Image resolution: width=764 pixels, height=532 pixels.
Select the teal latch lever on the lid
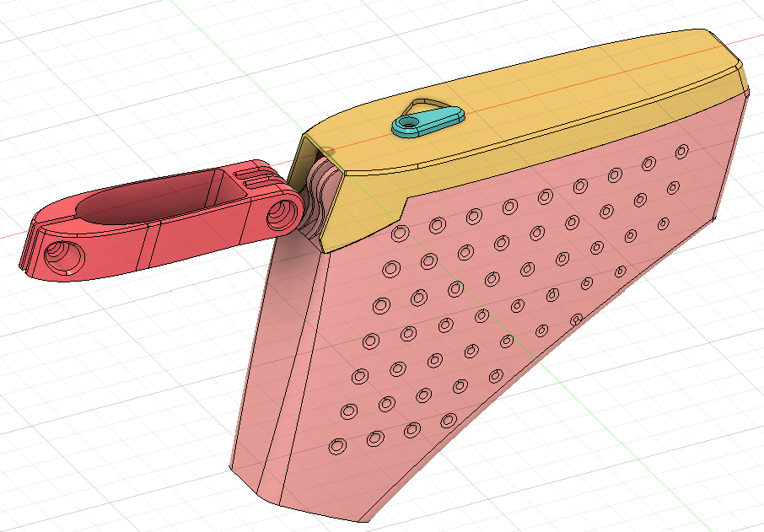428,121
